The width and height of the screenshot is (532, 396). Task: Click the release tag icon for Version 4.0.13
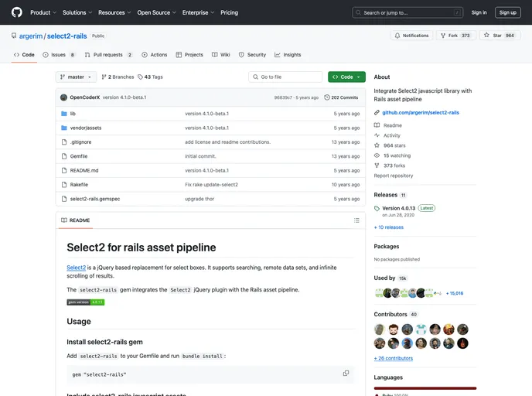377,208
